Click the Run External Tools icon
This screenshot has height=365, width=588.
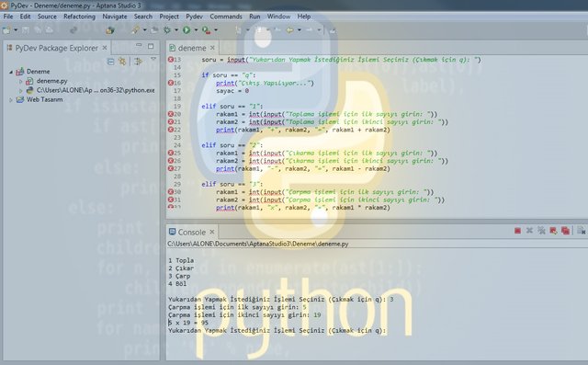(x=206, y=30)
